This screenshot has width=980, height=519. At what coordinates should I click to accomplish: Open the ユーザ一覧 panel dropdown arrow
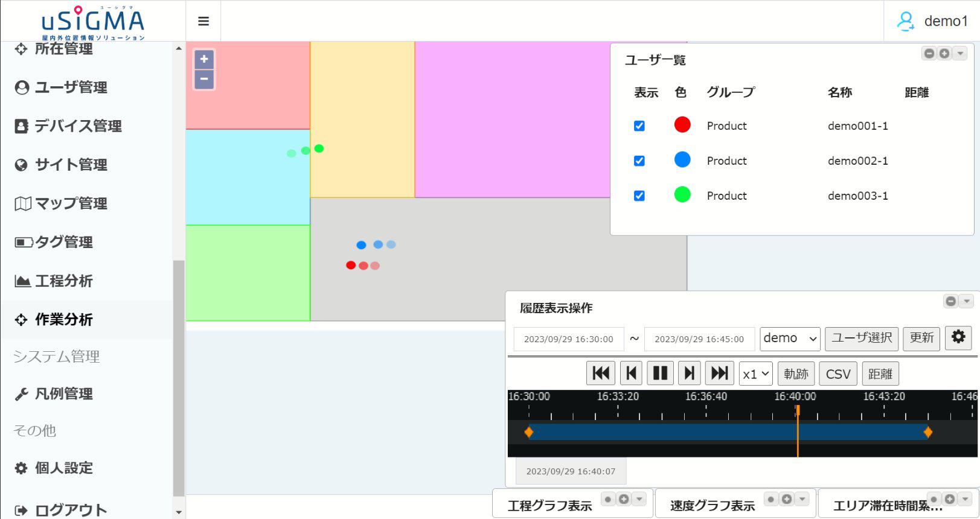pyautogui.click(x=959, y=54)
